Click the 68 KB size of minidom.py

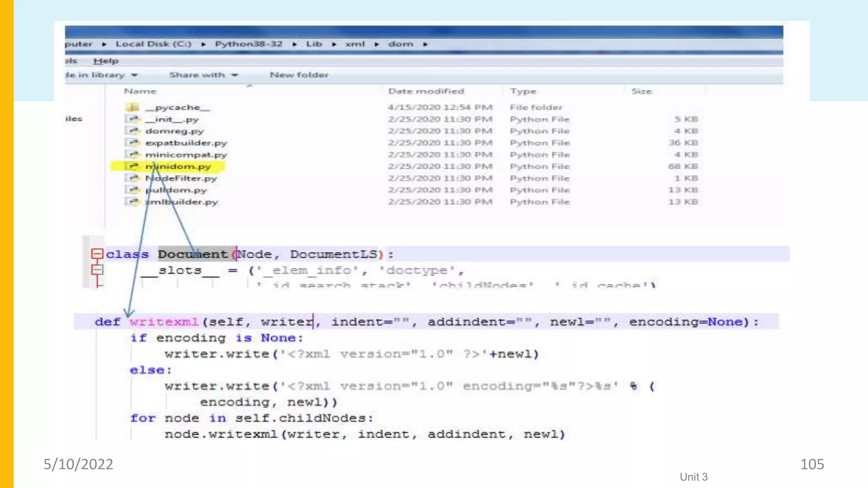[683, 166]
